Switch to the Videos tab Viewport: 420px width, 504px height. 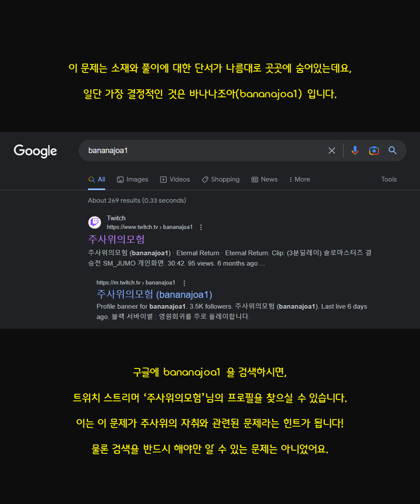point(175,180)
